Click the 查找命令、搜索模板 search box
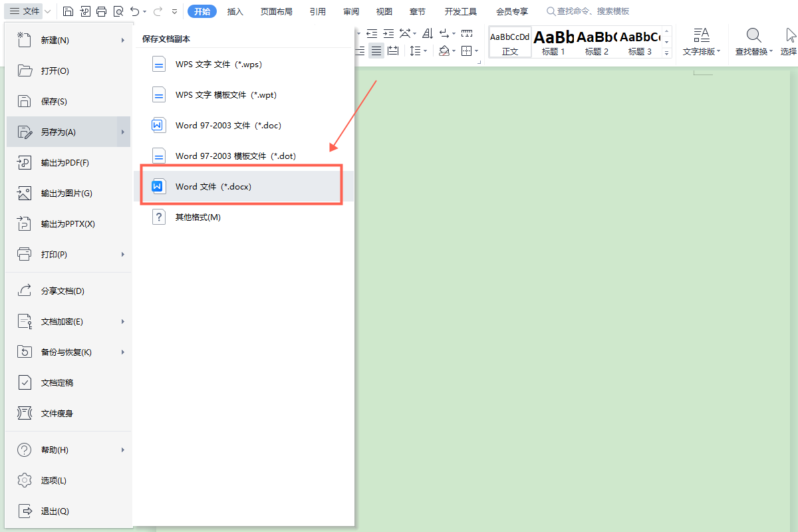This screenshot has height=532, width=798. [x=588, y=11]
